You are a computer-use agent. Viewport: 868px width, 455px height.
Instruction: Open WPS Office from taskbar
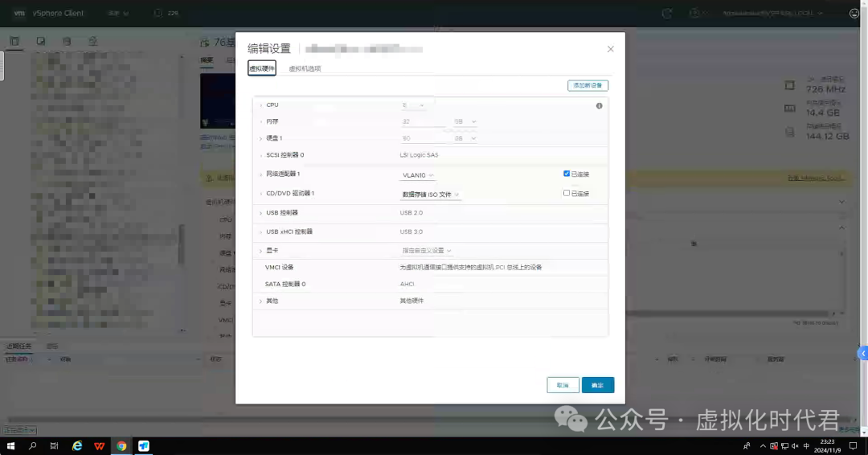pyautogui.click(x=99, y=445)
